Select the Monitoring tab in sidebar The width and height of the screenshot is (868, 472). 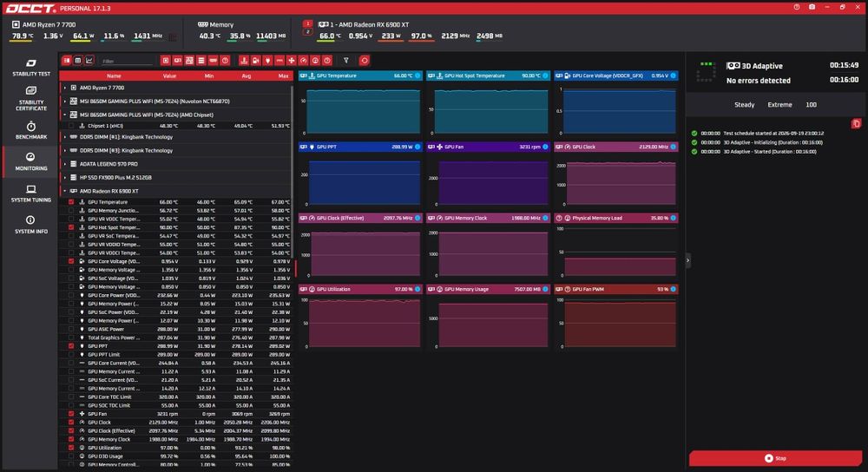[x=31, y=161]
